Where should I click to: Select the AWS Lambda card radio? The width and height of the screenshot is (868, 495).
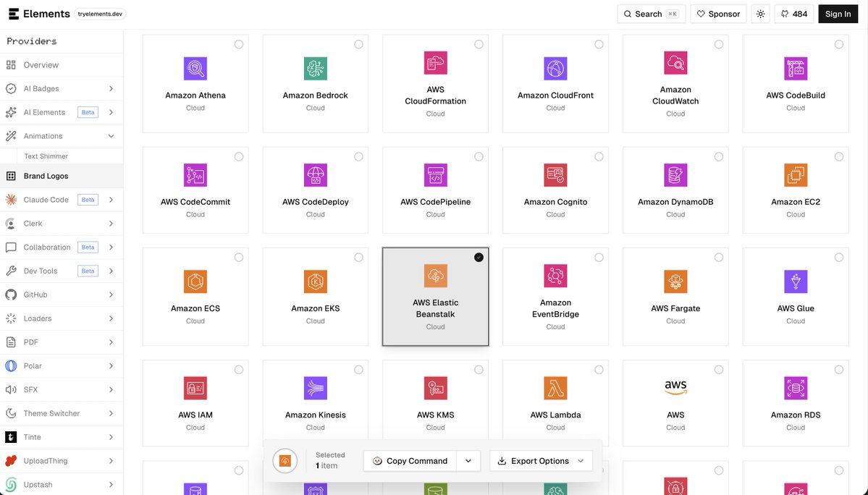599,370
